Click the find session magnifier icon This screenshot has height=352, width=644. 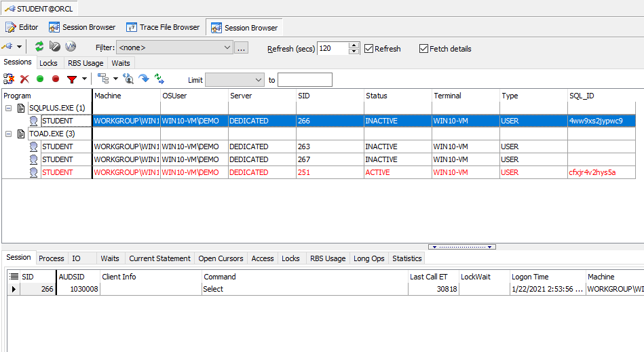(128, 79)
